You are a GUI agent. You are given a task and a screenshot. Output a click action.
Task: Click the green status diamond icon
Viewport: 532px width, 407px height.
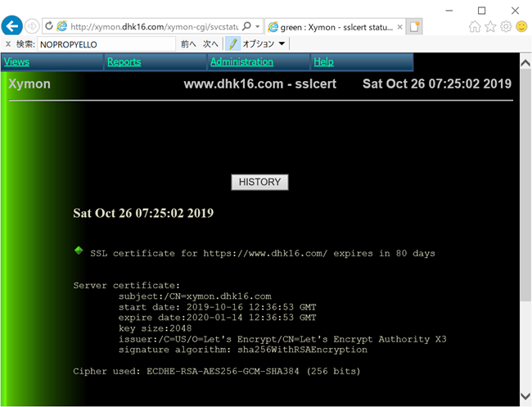79,251
